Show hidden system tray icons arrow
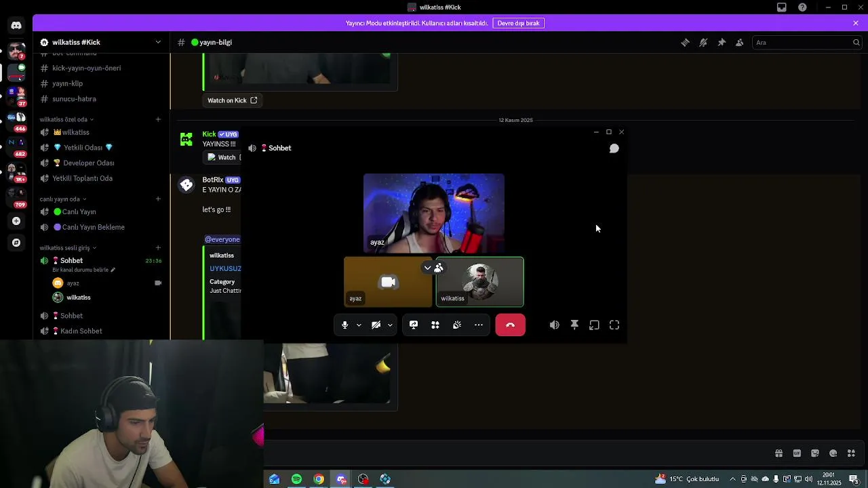The height and width of the screenshot is (488, 868). click(x=732, y=479)
